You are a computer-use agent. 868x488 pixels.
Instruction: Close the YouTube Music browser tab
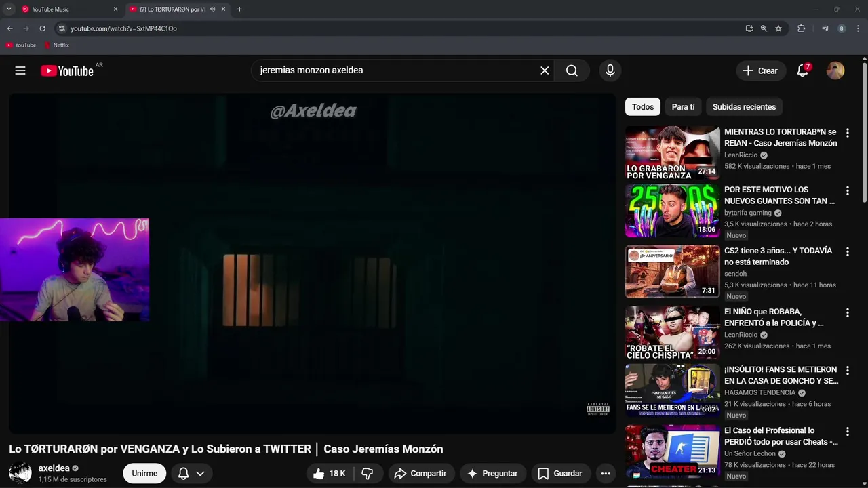115,9
